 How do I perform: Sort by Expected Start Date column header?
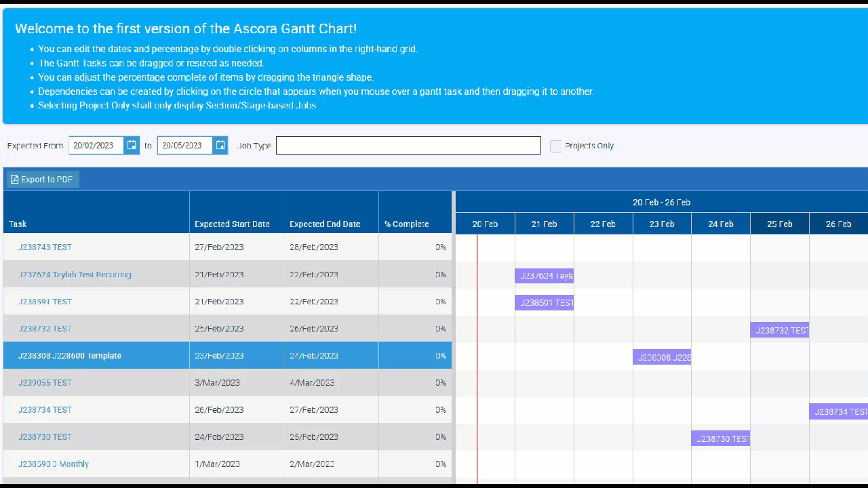[232, 224]
